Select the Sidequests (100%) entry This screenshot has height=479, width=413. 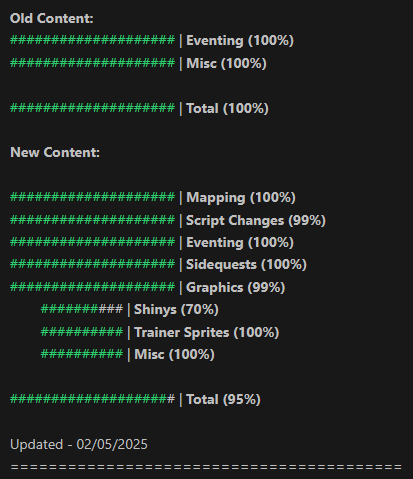pyautogui.click(x=246, y=265)
